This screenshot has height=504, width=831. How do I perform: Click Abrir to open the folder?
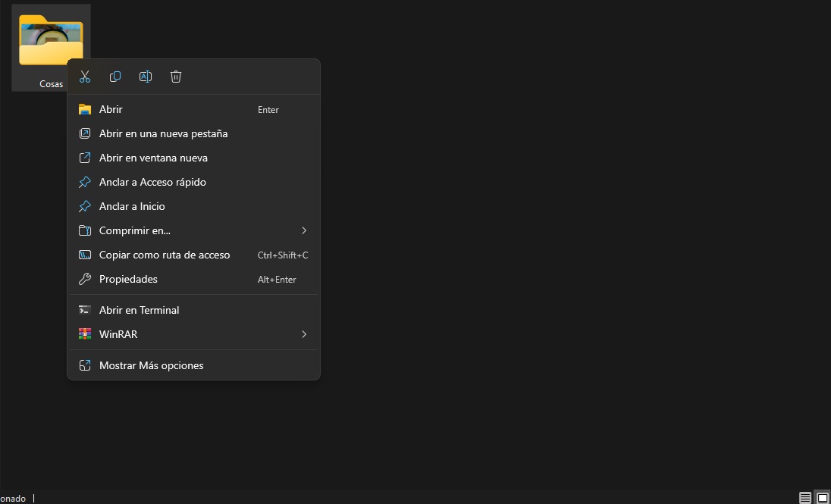(111, 109)
